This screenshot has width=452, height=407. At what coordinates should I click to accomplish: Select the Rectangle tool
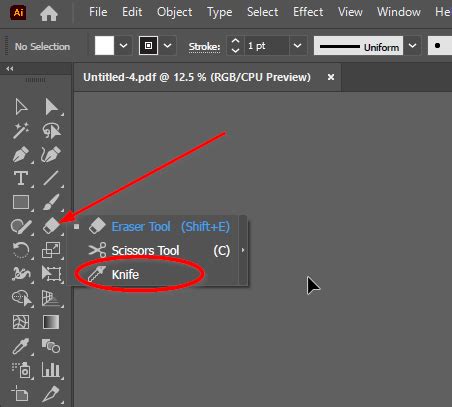(21, 202)
